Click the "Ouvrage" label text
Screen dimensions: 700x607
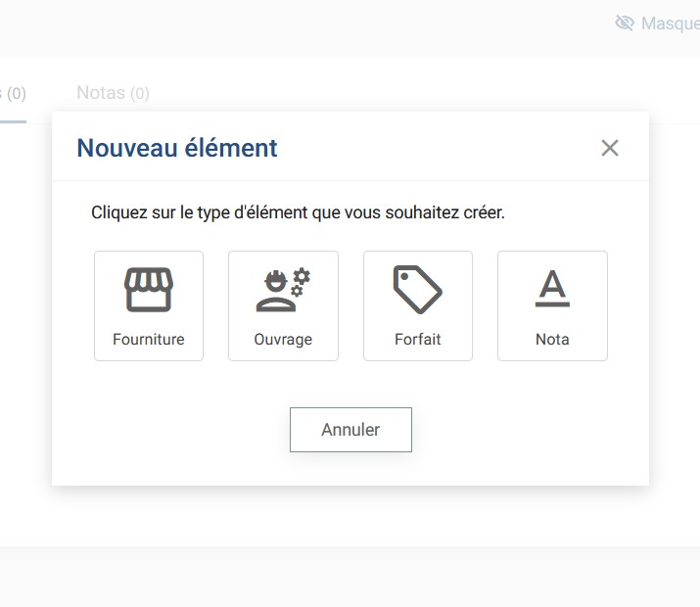coord(283,340)
